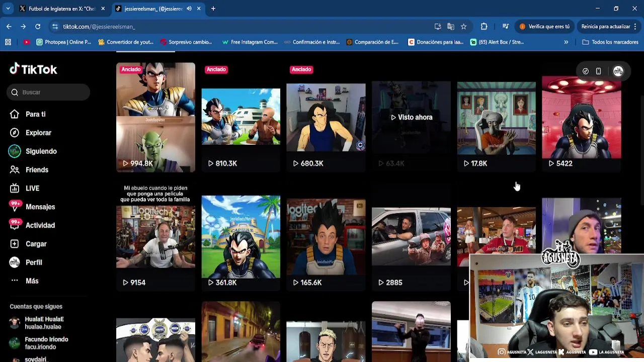Bookmark this page with the star

[x=463, y=26]
